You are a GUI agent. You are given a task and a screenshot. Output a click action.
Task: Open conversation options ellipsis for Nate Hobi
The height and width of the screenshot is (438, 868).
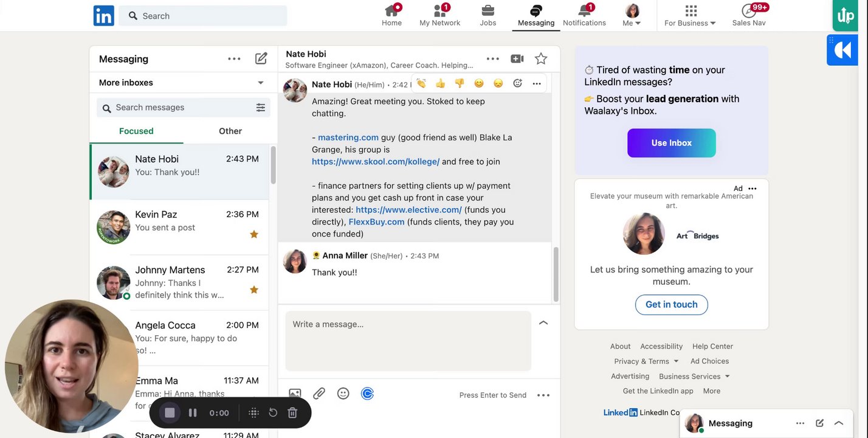click(493, 59)
